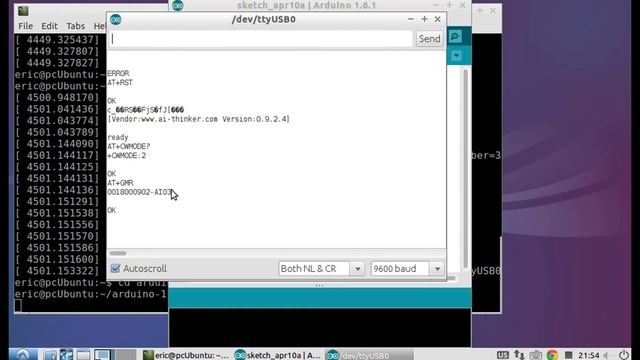Click the terminal icon in terminal title bar
This screenshot has width=640, height=360.
23,11
